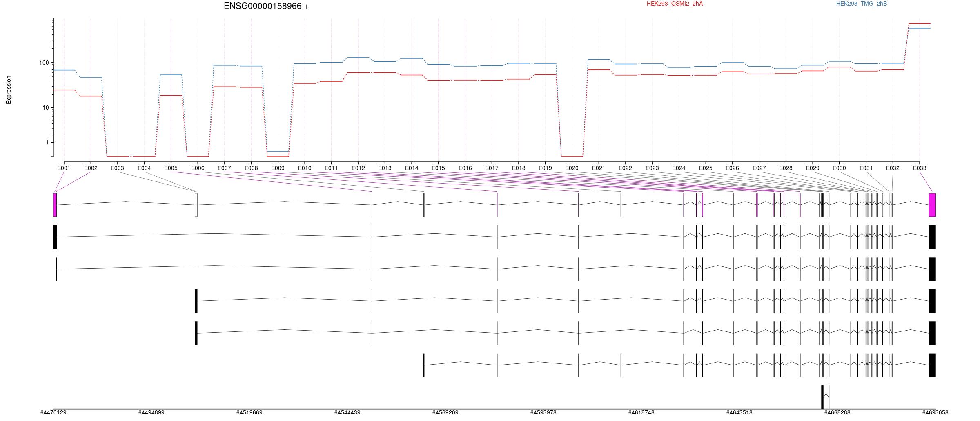
Task: Click exon label E010
Action: point(305,168)
